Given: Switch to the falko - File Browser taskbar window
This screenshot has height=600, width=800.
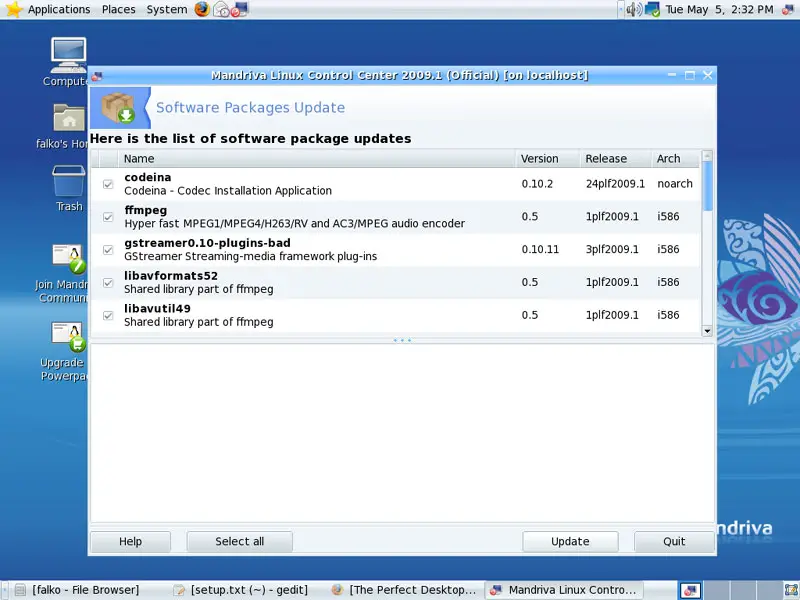Looking at the screenshot, I should coord(85,590).
